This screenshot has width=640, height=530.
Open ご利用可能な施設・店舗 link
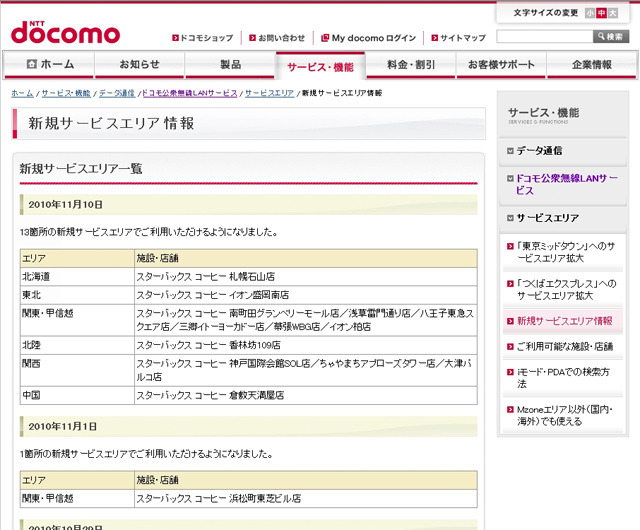[565, 347]
